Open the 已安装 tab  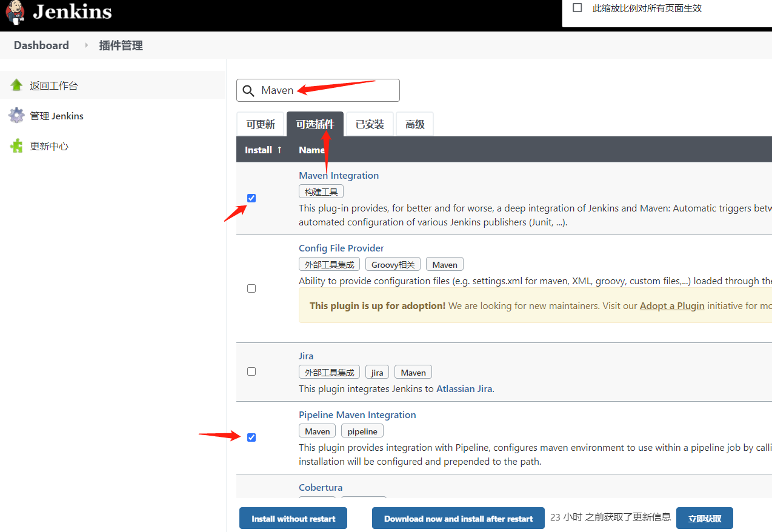(x=370, y=124)
